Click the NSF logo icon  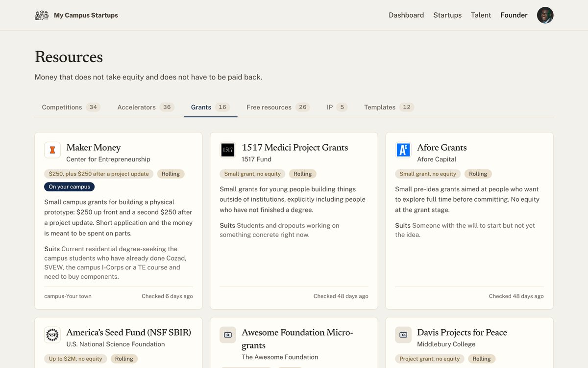click(52, 335)
